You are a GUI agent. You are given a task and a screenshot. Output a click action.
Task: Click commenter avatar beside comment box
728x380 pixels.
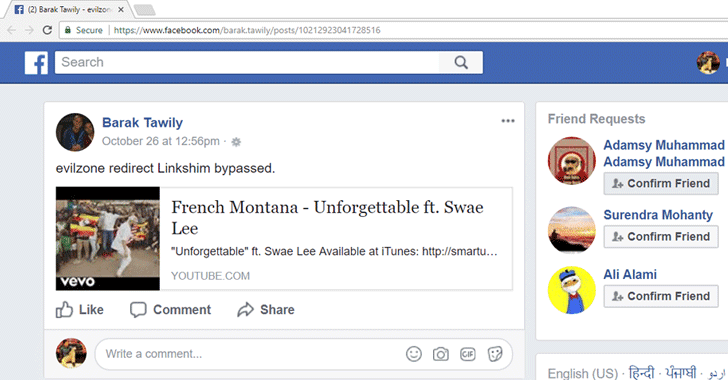coord(71,354)
